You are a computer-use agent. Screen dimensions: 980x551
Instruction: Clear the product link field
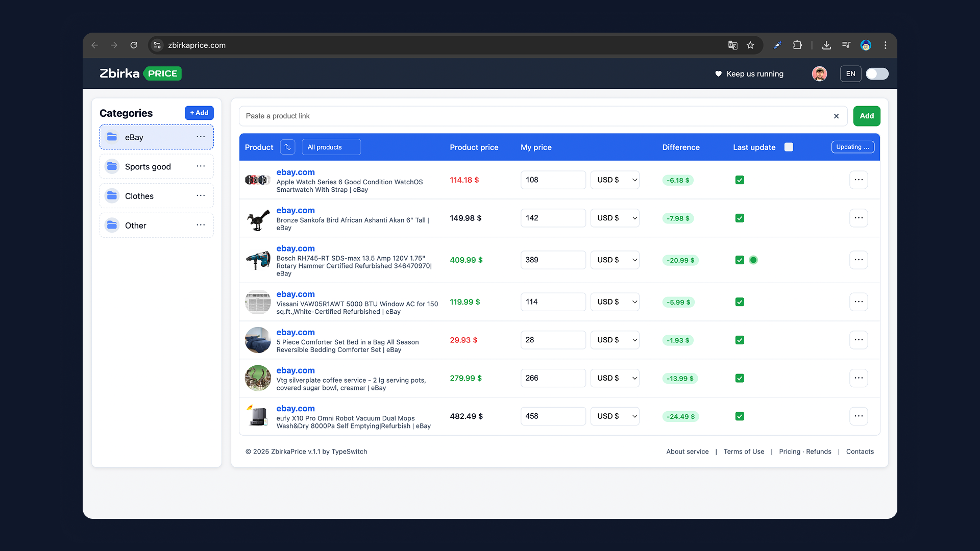[x=836, y=116]
